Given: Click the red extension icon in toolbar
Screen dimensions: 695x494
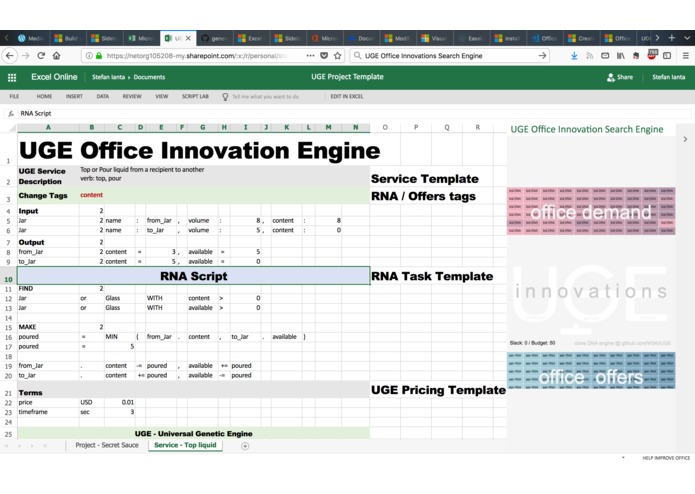Looking at the screenshot, I should [652, 55].
